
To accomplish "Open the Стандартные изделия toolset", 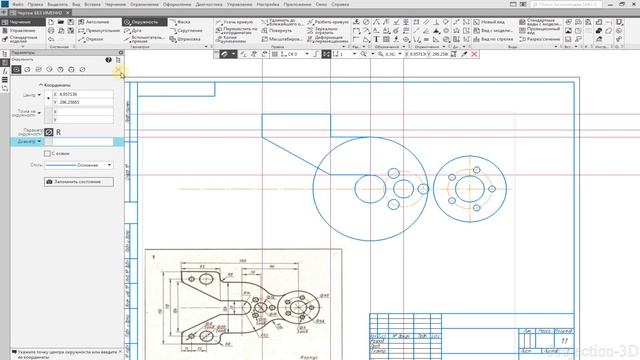I will [20, 39].
